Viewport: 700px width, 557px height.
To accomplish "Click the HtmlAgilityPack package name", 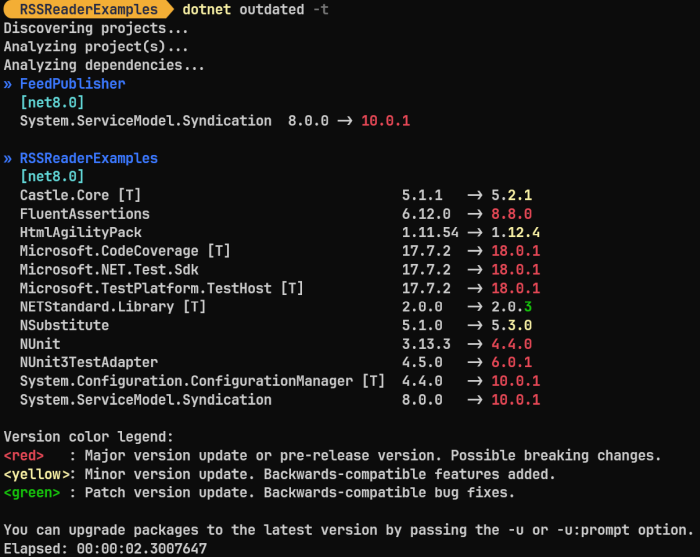I will point(80,233).
